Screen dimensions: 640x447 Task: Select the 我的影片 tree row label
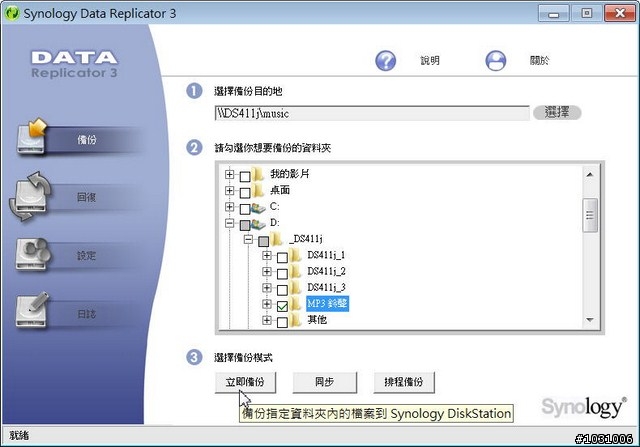point(290,174)
